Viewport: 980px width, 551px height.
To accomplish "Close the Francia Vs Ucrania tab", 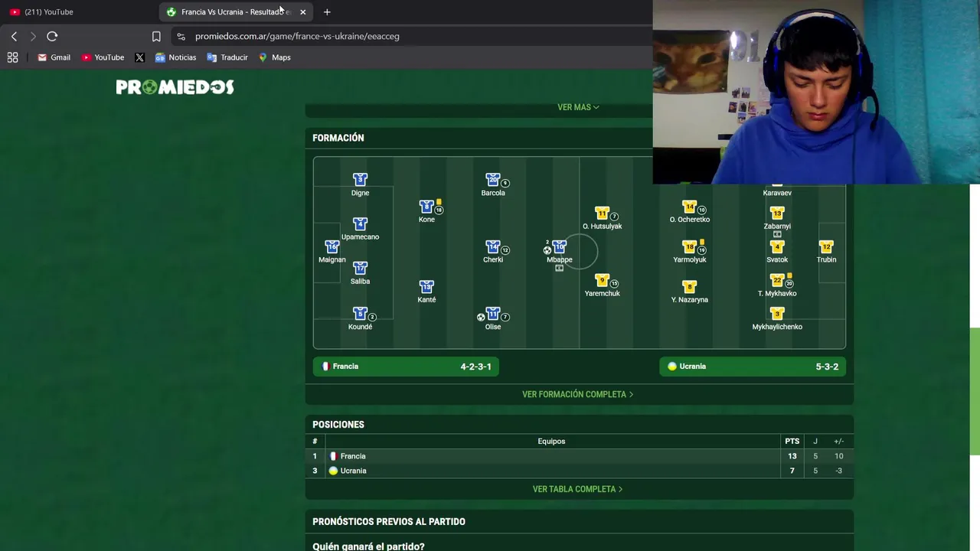I will [x=302, y=11].
